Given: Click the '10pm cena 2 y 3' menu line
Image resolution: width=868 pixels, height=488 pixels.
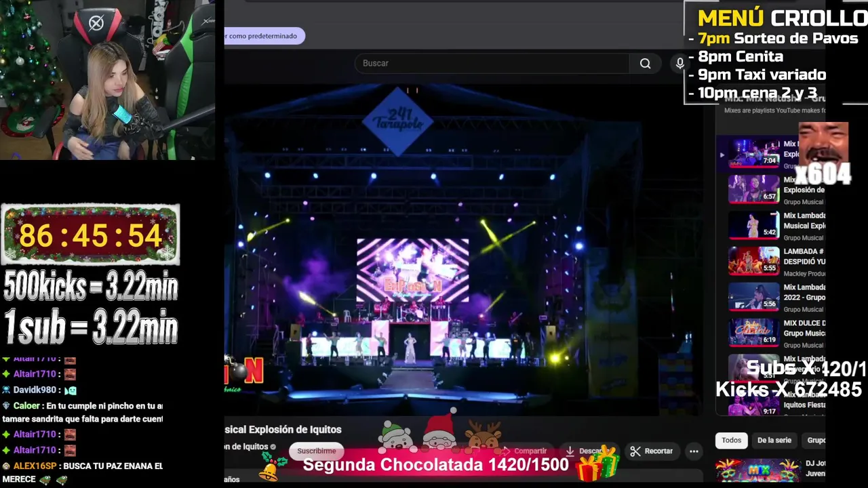Looking at the screenshot, I should pyautogui.click(x=752, y=93).
